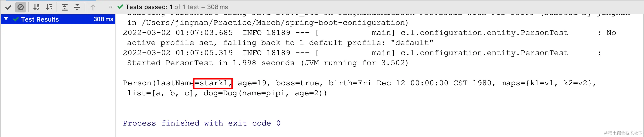Screen dimensions: 644x137
Task: Sort test results alphabetically
Action: (36, 7)
